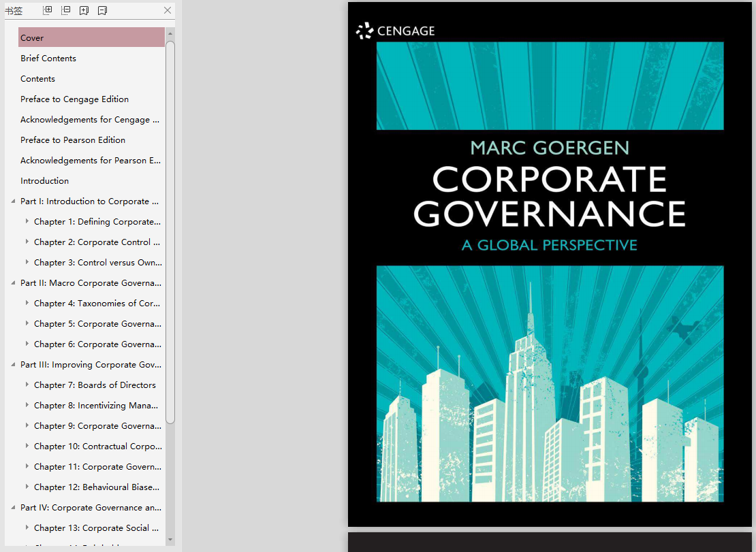The image size is (756, 552).
Task: Click bookmark panel scroll down arrow
Action: [x=170, y=540]
